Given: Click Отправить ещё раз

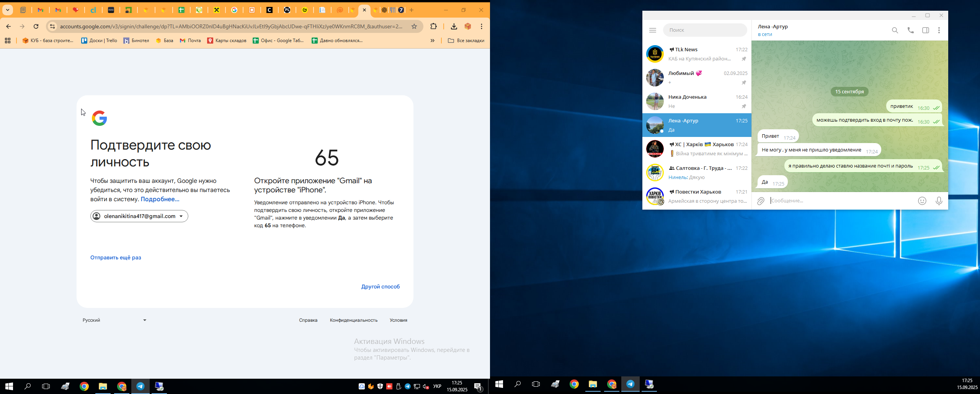Looking at the screenshot, I should (x=116, y=257).
